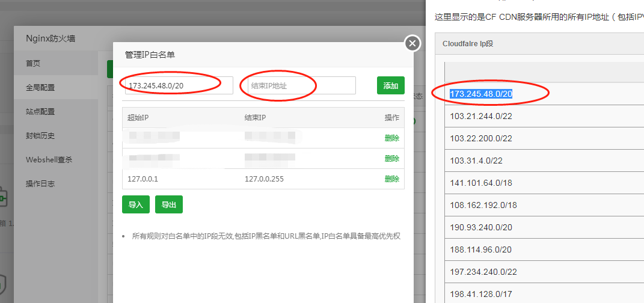Image resolution: width=644 pixels, height=303 pixels.
Task: Click the 操作 column header
Action: (x=392, y=118)
